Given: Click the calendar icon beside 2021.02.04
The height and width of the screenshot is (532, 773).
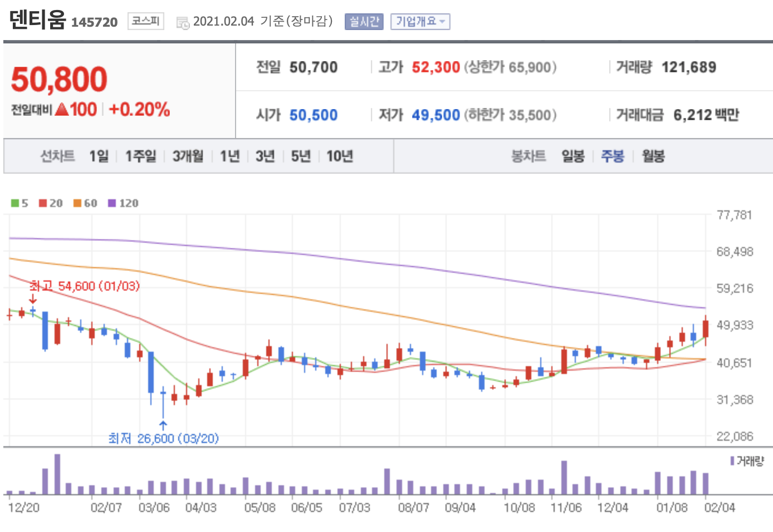Looking at the screenshot, I should (x=183, y=23).
